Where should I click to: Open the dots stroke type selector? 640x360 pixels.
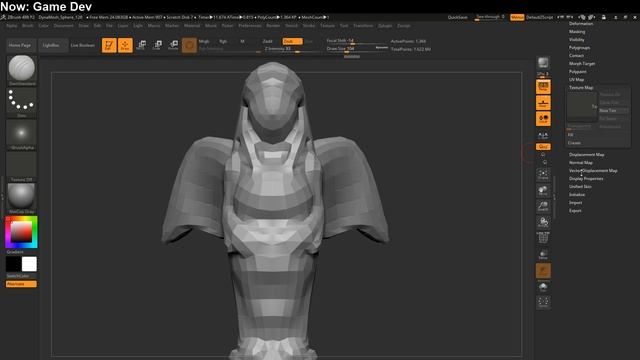click(21, 101)
